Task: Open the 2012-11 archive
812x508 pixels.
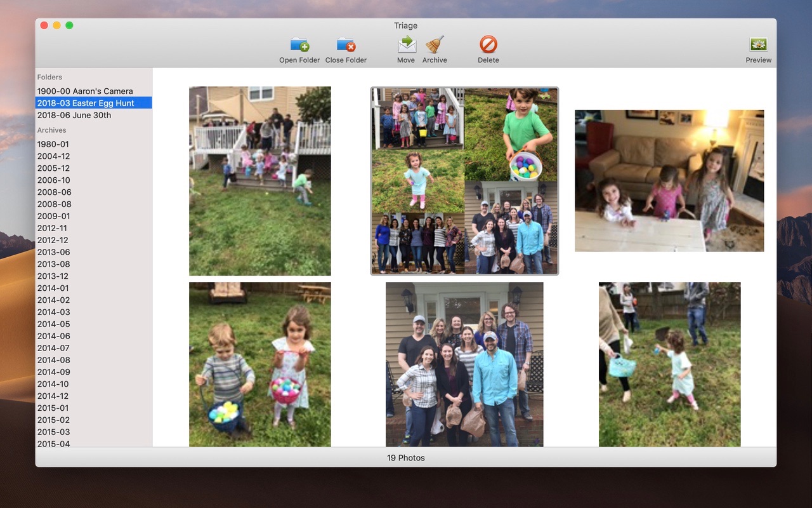Action: click(94, 228)
